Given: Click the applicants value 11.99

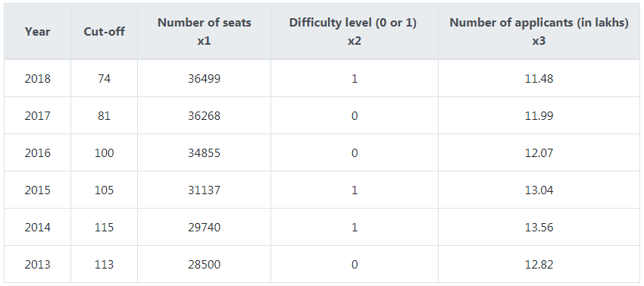Looking at the screenshot, I should tap(539, 116).
